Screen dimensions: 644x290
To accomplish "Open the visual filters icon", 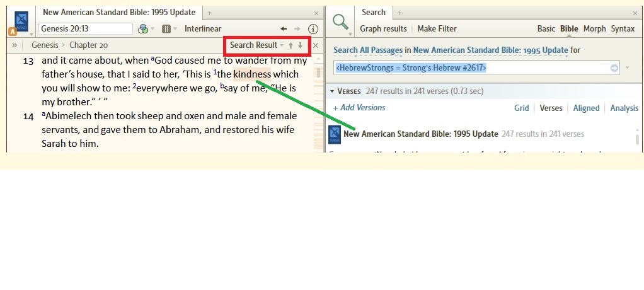I will point(143,29).
